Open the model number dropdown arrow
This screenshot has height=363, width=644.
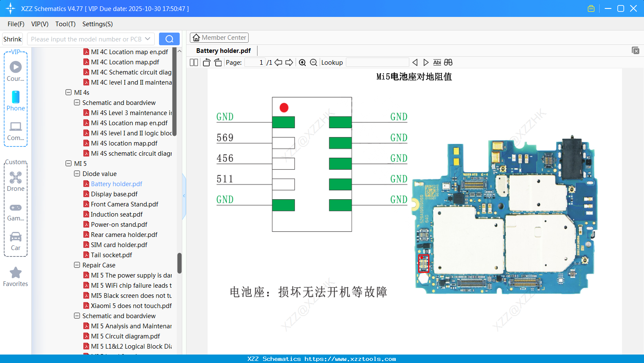pyautogui.click(x=148, y=39)
